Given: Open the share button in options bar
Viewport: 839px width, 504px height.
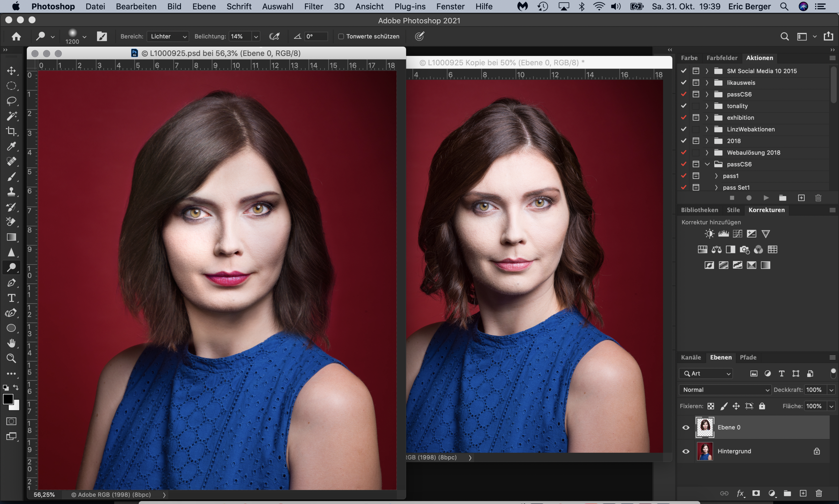Looking at the screenshot, I should [829, 36].
